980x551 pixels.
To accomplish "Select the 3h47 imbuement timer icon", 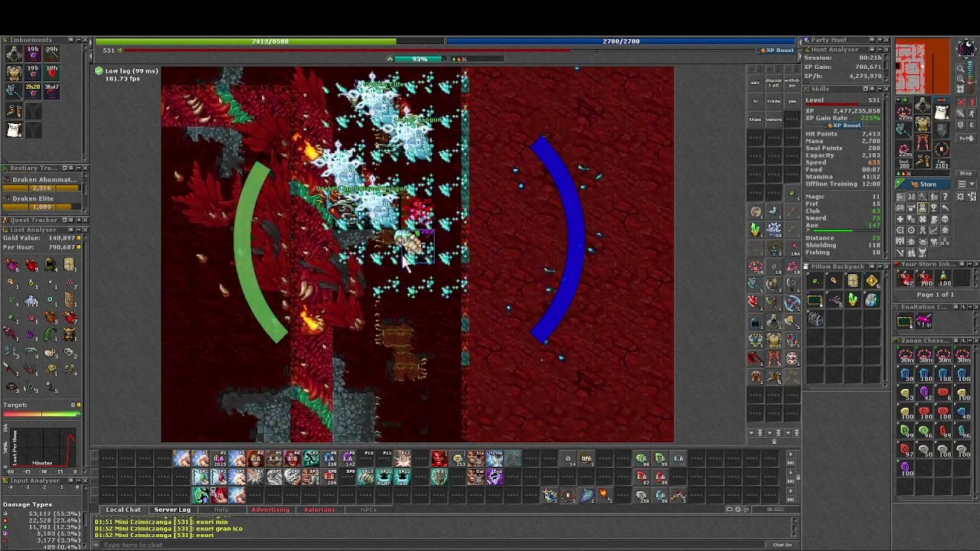I will [52, 92].
